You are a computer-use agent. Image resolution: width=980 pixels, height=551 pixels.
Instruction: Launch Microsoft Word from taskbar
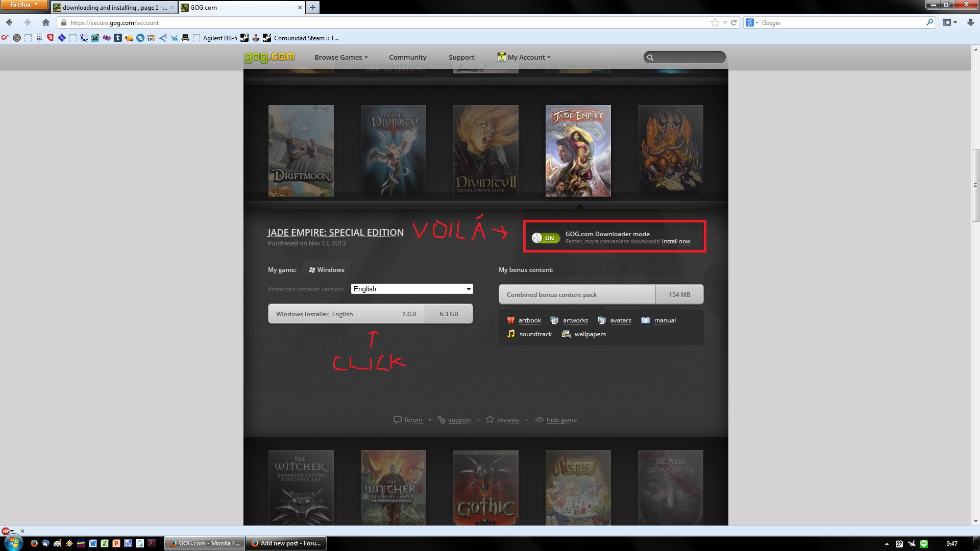[x=93, y=543]
